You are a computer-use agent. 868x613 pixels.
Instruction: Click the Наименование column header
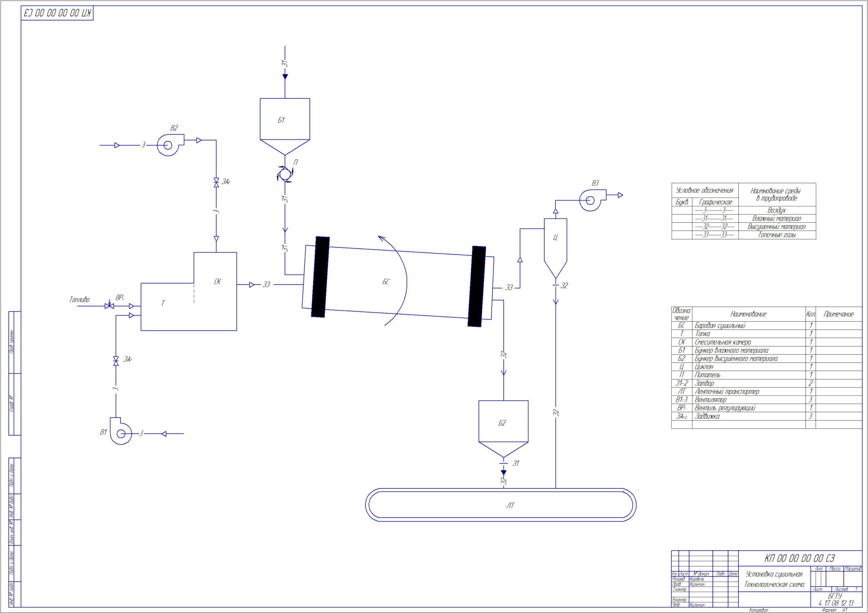point(748,314)
